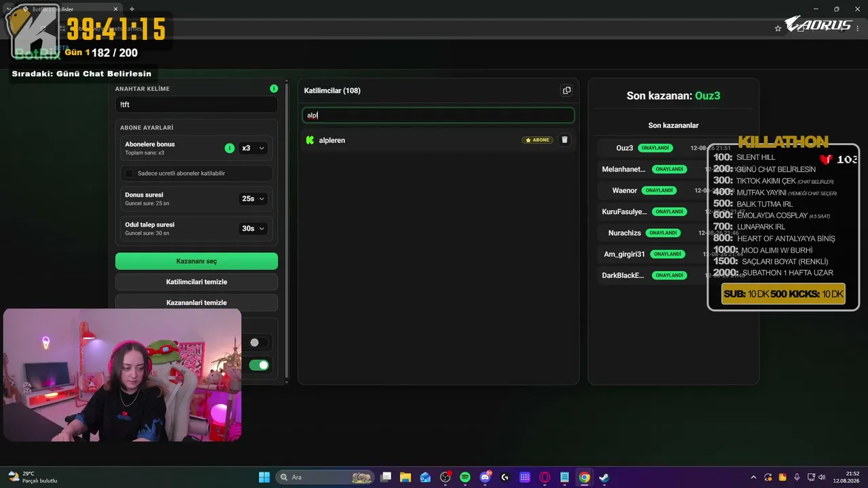868x488 pixels.
Task: Click the yellow app tray icon
Action: click(x=783, y=477)
